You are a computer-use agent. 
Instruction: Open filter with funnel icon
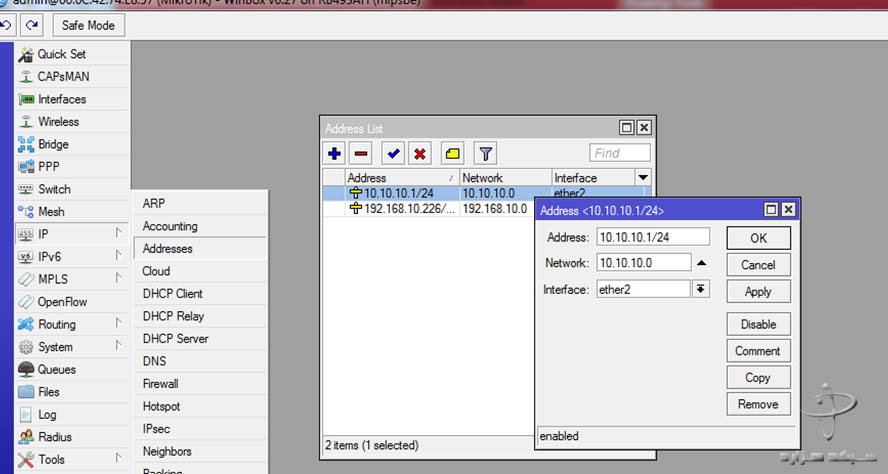(x=485, y=153)
